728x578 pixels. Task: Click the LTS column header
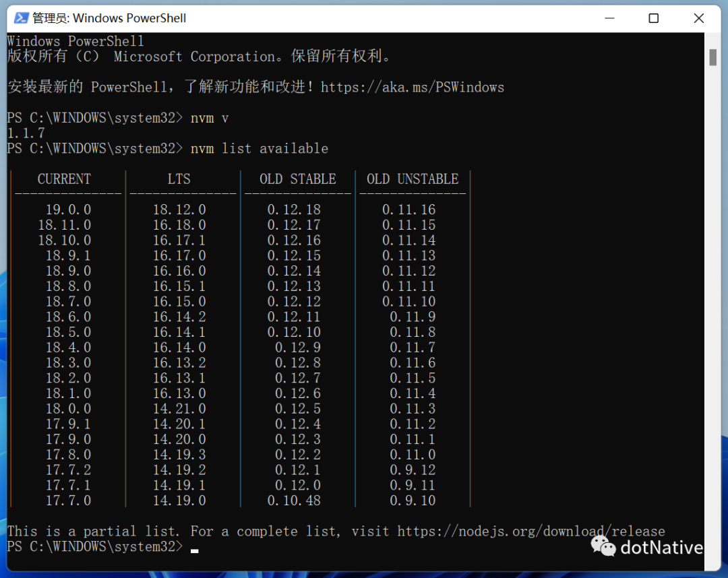pos(179,179)
